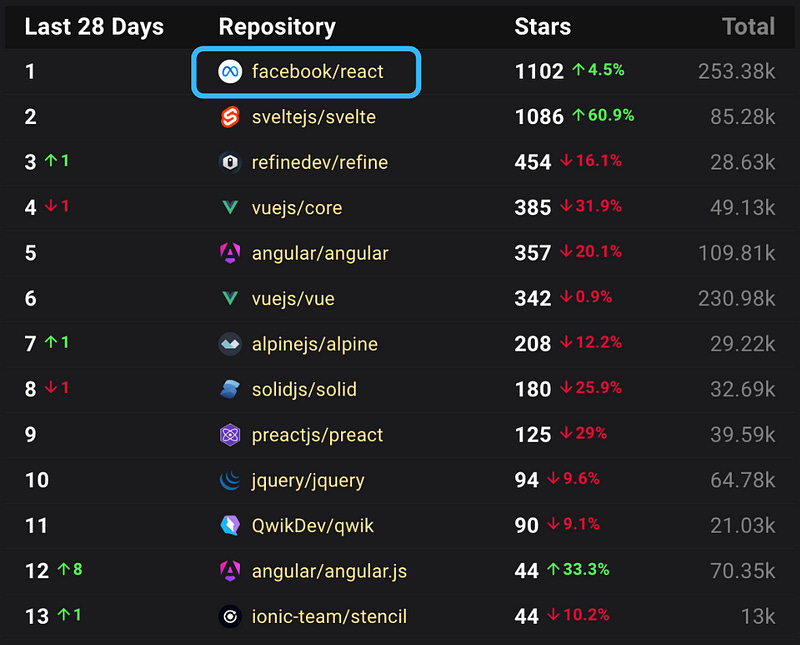Click the rank 13 up 1 change indicator

click(69, 615)
